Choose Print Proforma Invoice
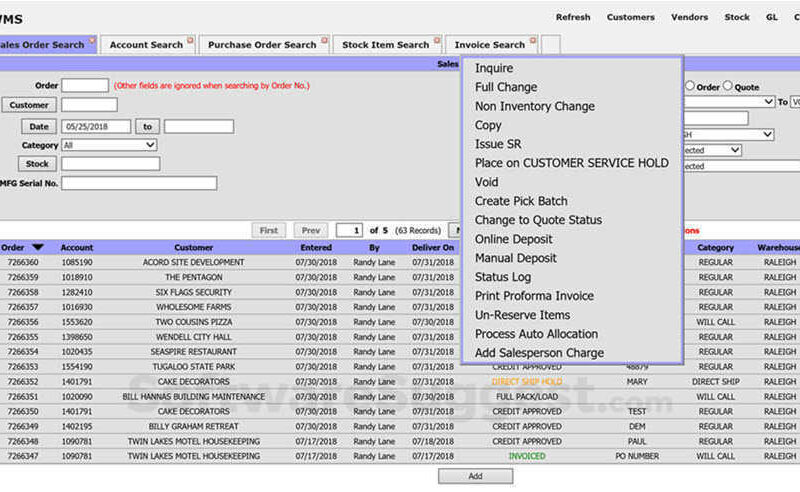The width and height of the screenshot is (800, 492). tap(534, 296)
